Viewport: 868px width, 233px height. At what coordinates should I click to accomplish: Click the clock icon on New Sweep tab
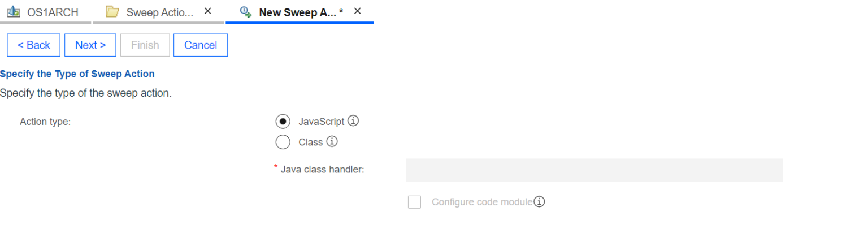[x=246, y=12]
